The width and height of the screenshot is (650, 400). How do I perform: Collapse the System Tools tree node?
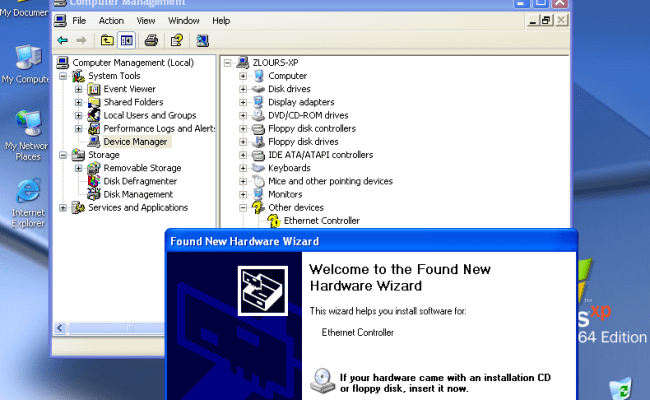pos(63,76)
